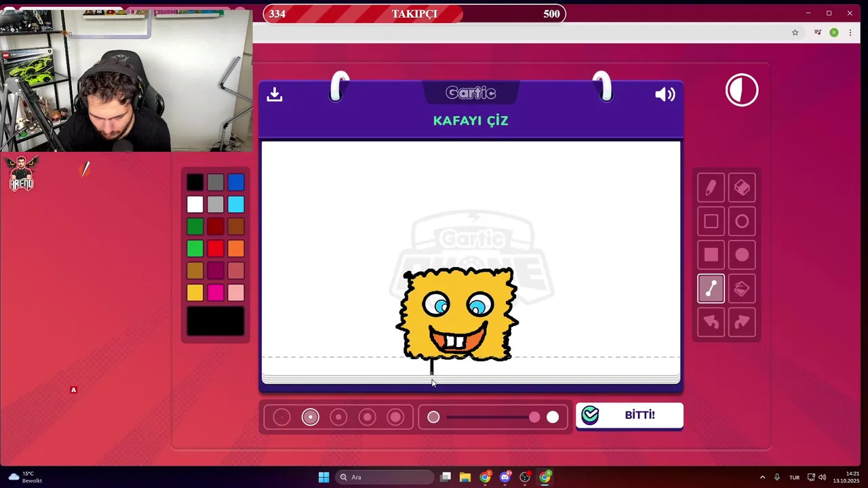
Task: Select the brown color swatch
Action: [x=236, y=226]
